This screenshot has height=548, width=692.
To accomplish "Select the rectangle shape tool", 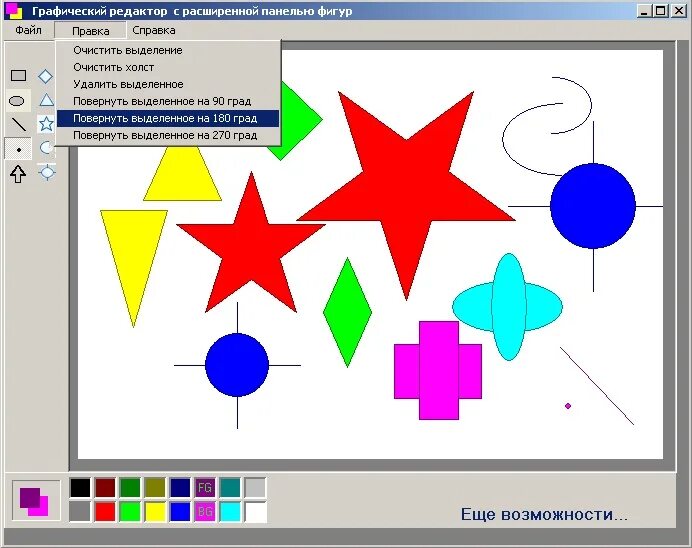I will click(18, 75).
